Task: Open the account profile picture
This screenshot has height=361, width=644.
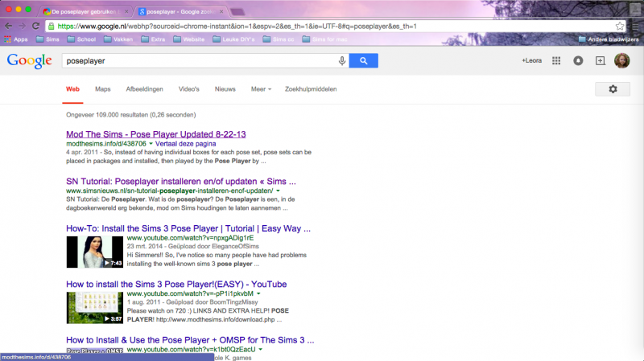Action: (x=622, y=61)
